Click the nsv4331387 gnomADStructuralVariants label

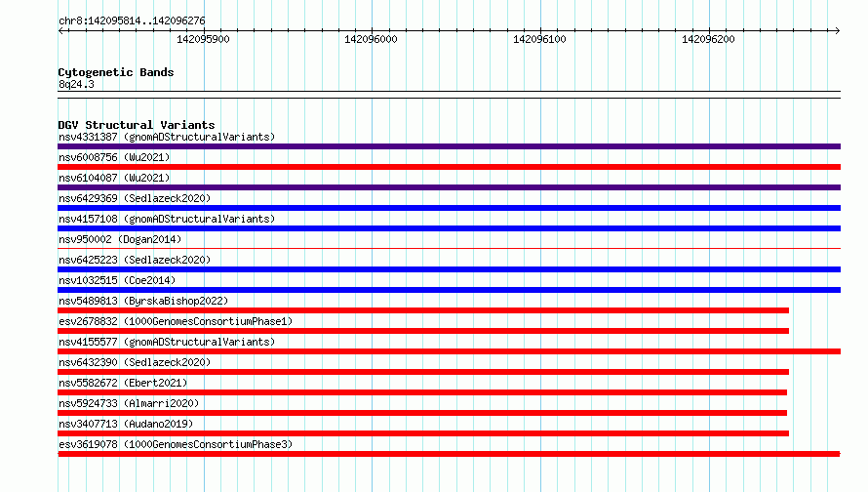coord(167,137)
